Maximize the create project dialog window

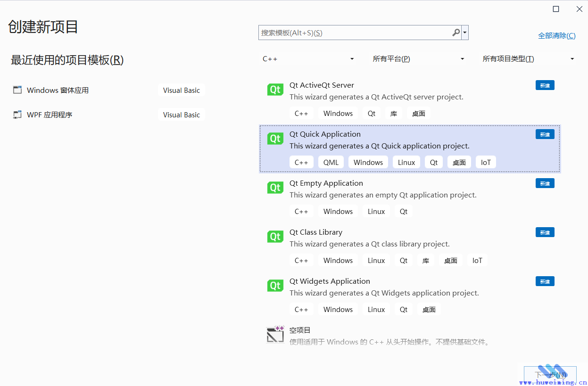pyautogui.click(x=556, y=9)
